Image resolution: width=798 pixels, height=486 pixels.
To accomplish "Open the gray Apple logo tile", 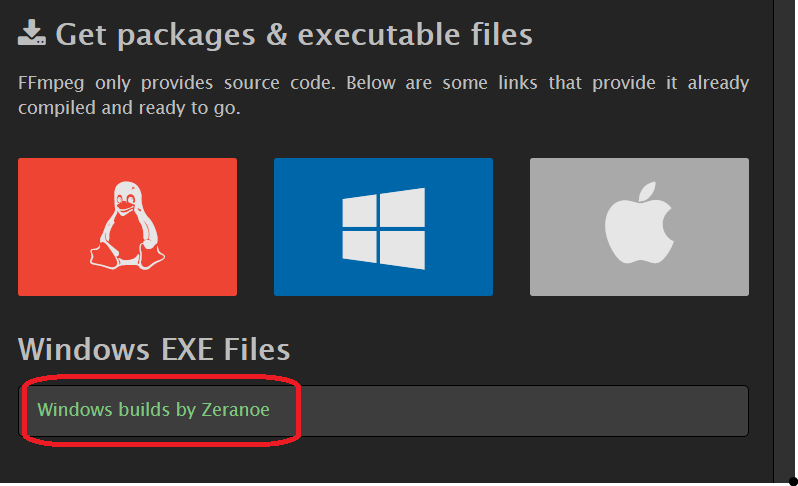I will click(639, 227).
